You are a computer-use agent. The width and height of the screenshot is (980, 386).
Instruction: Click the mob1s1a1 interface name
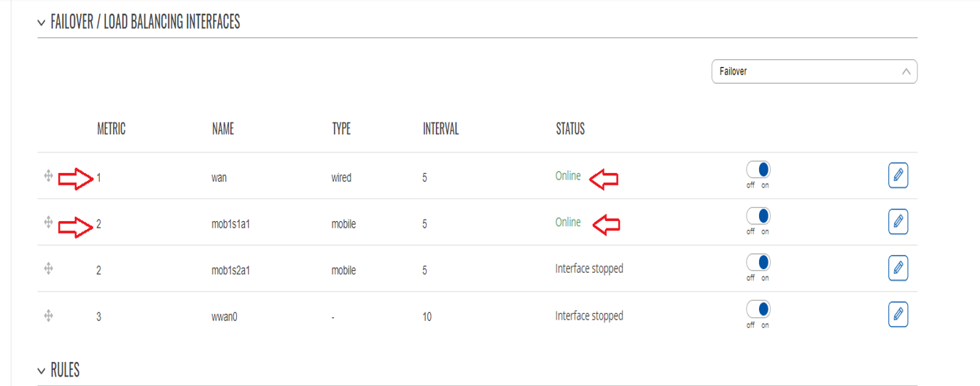(230, 224)
